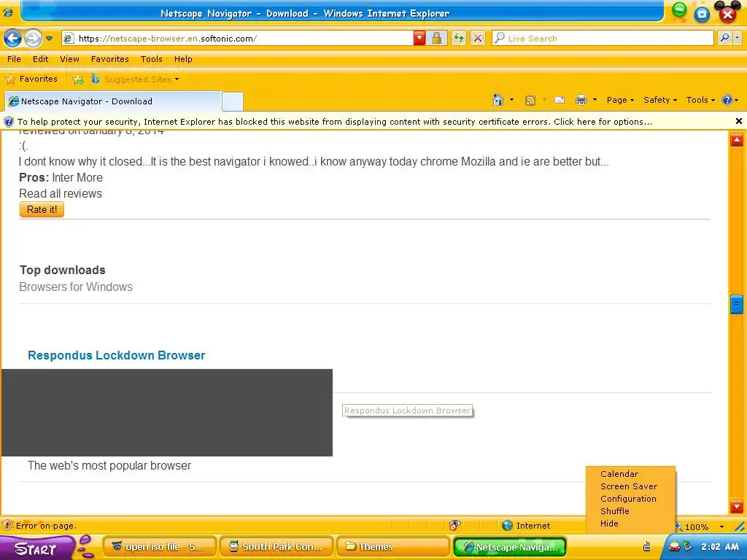Click the Internet zone globe icon
The width and height of the screenshot is (747, 560).
pyautogui.click(x=508, y=525)
